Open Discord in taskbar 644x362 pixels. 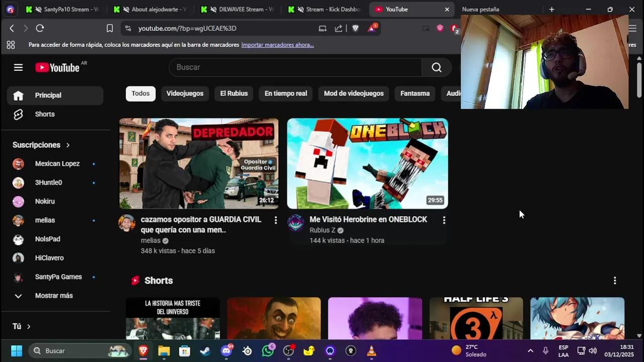[x=226, y=351]
